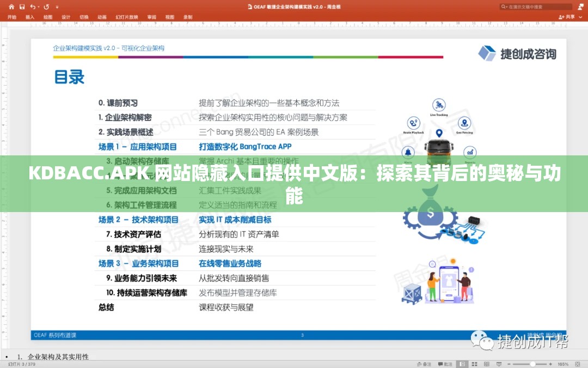Undo the last action with the undo arrow

(33, 7)
